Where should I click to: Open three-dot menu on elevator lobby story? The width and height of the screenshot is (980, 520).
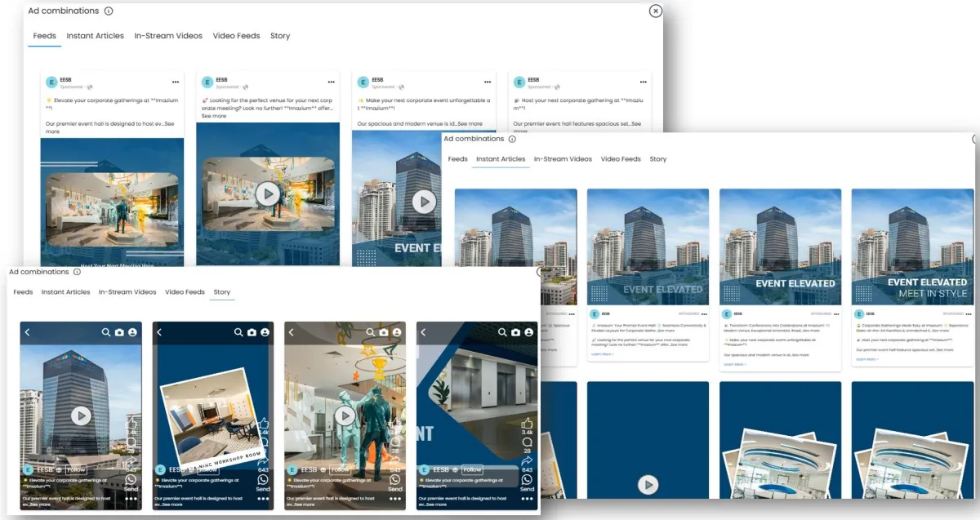(527, 498)
